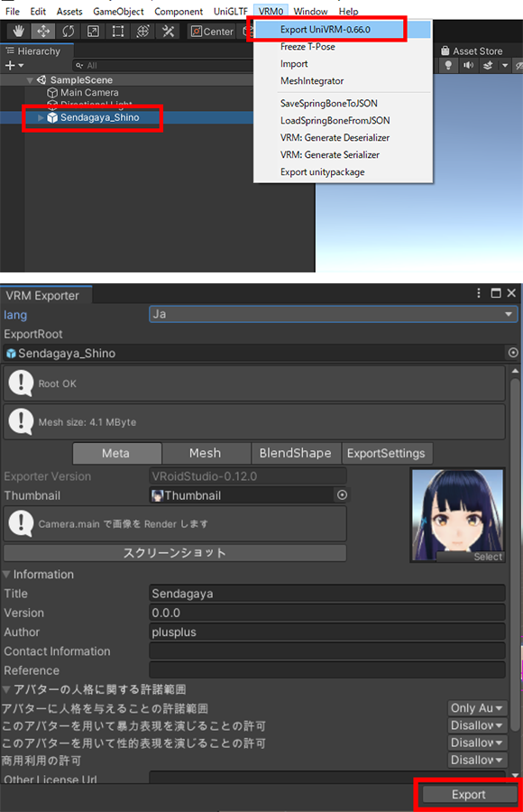Toggle scene effects layers icon
This screenshot has width=523, height=812.
click(488, 65)
